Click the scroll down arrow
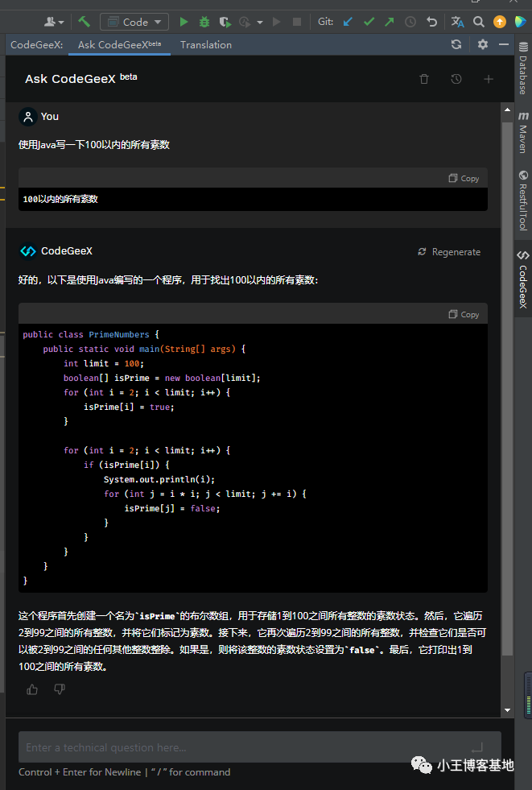Viewport: 532px width, 790px height. 507,710
